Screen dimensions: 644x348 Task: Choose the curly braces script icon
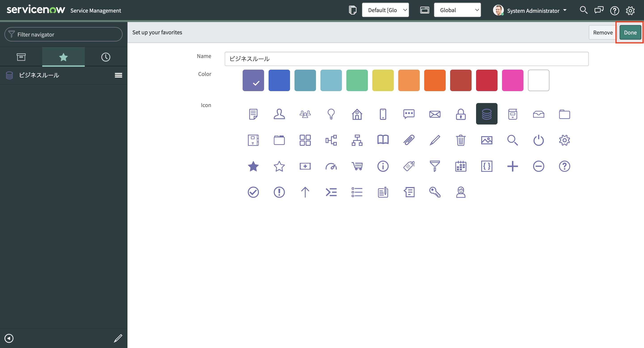point(487,166)
